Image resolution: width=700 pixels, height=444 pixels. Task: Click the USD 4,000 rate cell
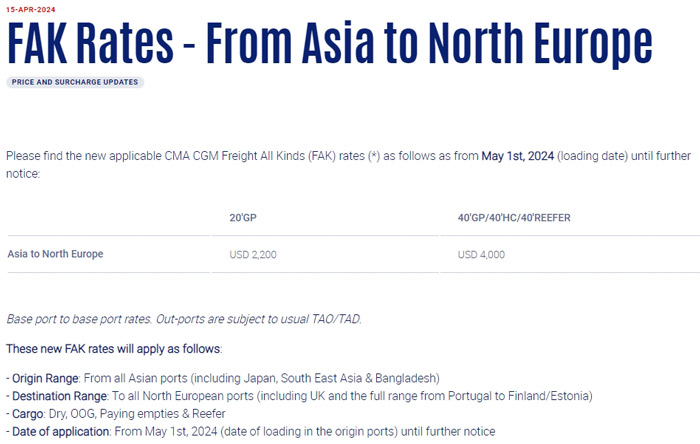pyautogui.click(x=481, y=255)
